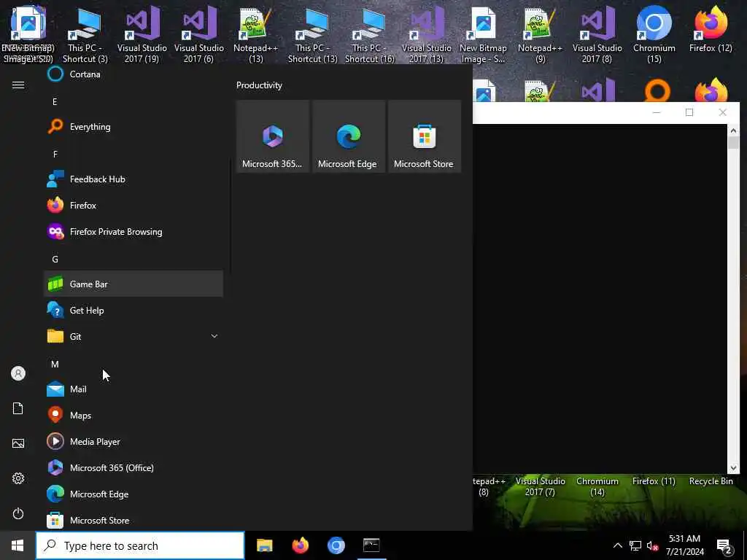Open File Explorer from taskbar

point(264,545)
